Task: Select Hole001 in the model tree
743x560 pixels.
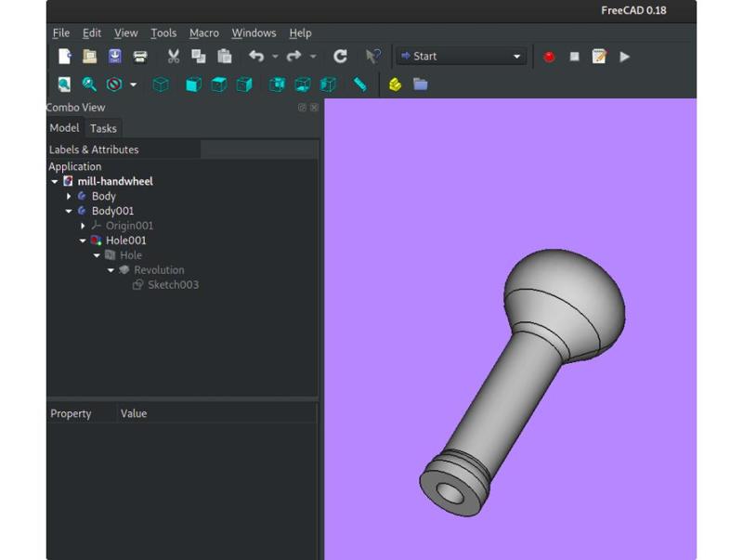Action: click(x=125, y=241)
